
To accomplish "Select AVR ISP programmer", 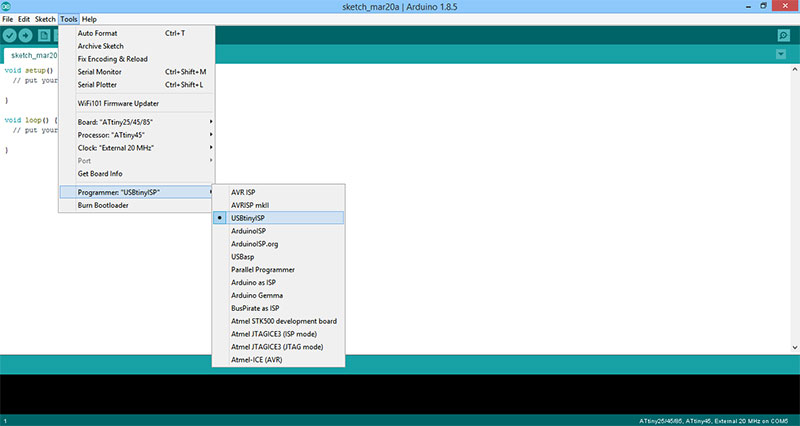I will click(279, 192).
